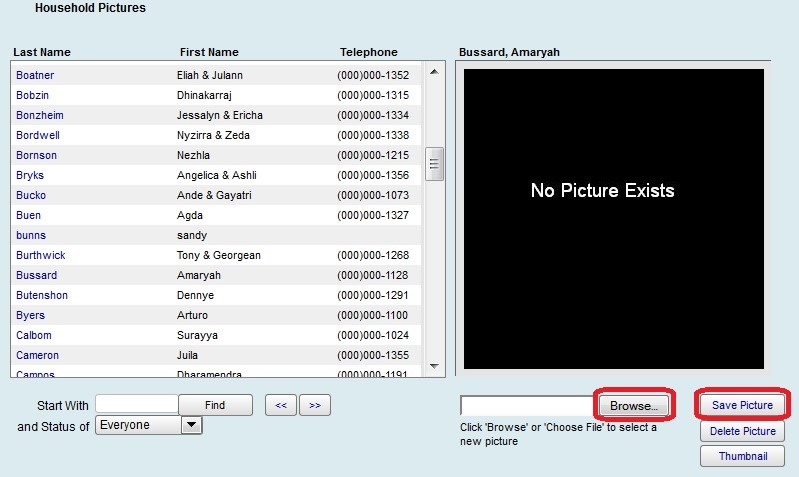Click the Save Picture button

[x=742, y=405]
